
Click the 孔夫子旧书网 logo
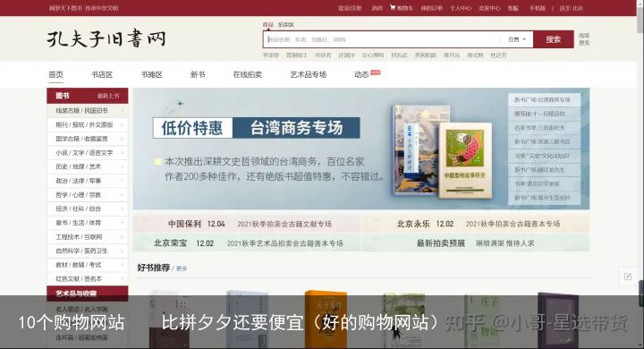tap(106, 39)
